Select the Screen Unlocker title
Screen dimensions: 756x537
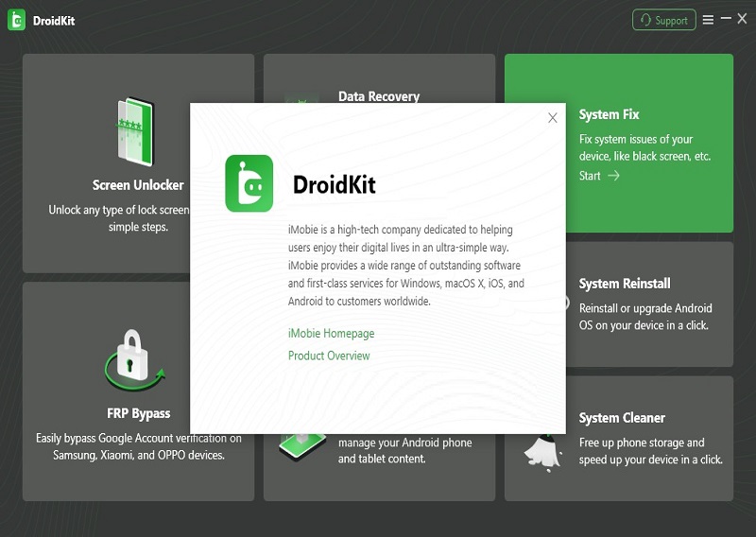point(138,185)
